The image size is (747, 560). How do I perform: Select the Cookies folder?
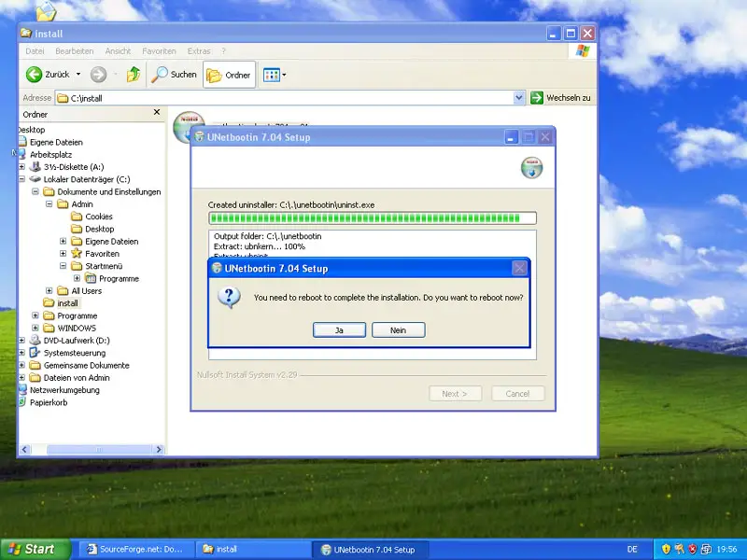[99, 217]
